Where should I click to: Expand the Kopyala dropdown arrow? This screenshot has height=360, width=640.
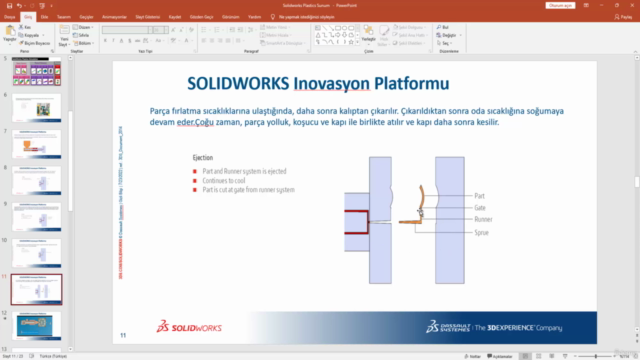(43, 35)
